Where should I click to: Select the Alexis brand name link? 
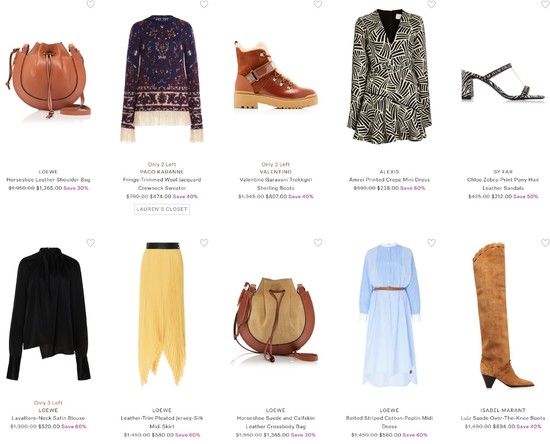(389, 172)
